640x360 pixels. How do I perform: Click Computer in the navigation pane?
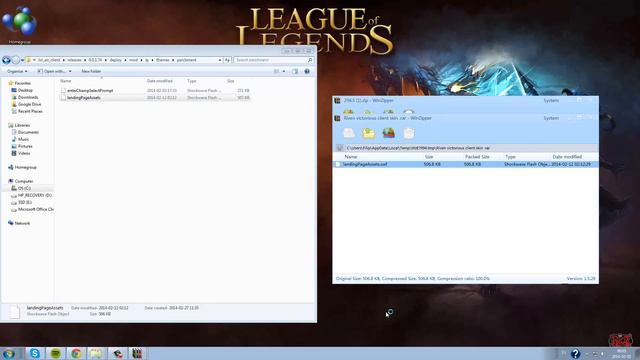[x=24, y=181]
